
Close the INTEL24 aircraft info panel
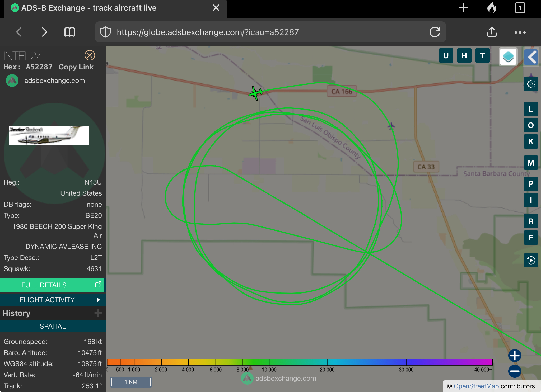[90, 55]
